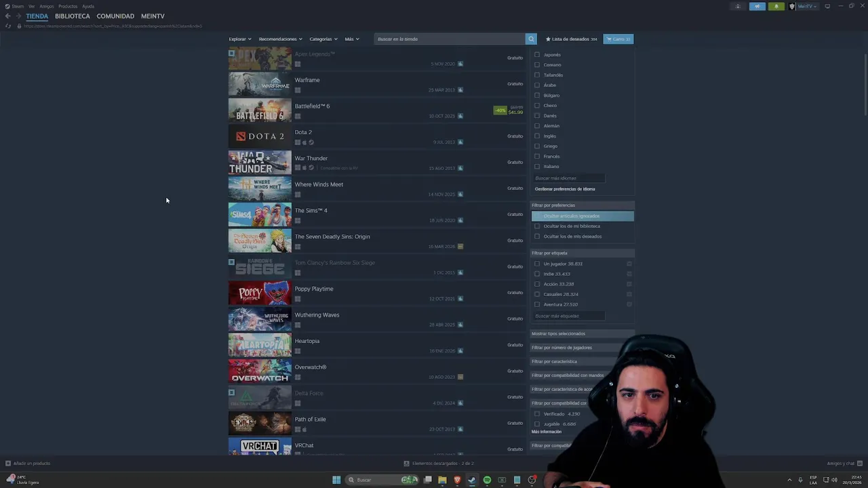The width and height of the screenshot is (868, 488).
Task: Toggle Ocultar artículos ignorados filter
Action: (583, 216)
